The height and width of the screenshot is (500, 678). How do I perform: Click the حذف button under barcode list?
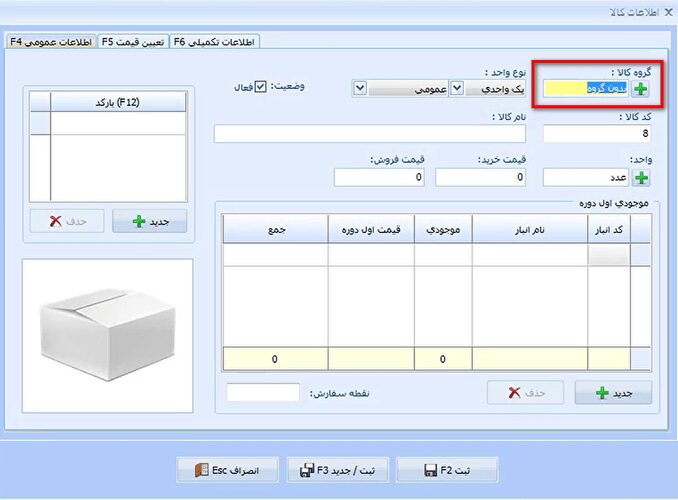(67, 221)
